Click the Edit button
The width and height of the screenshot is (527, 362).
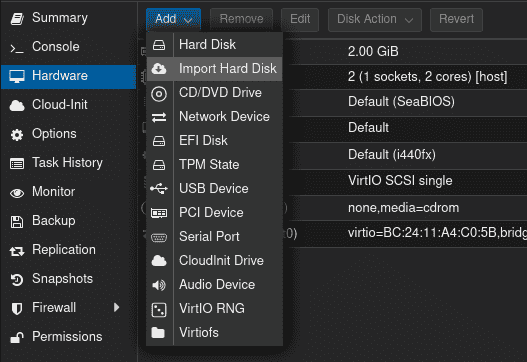pos(300,19)
